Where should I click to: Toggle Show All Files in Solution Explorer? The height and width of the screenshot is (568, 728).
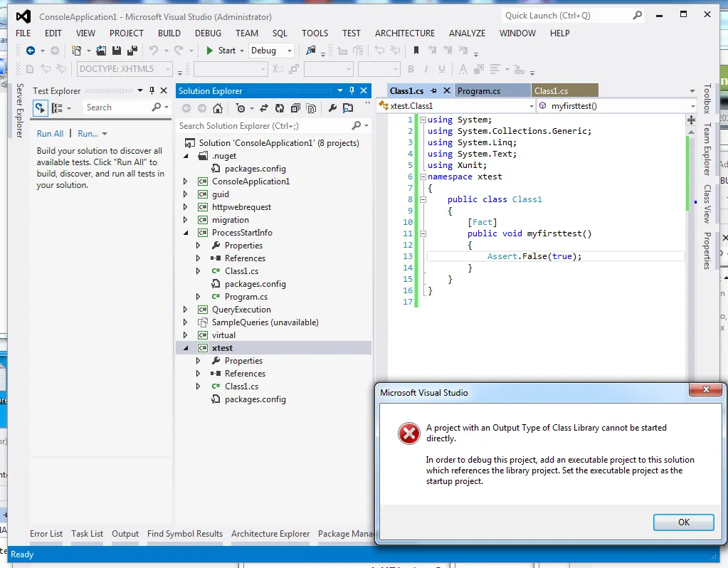pos(310,108)
